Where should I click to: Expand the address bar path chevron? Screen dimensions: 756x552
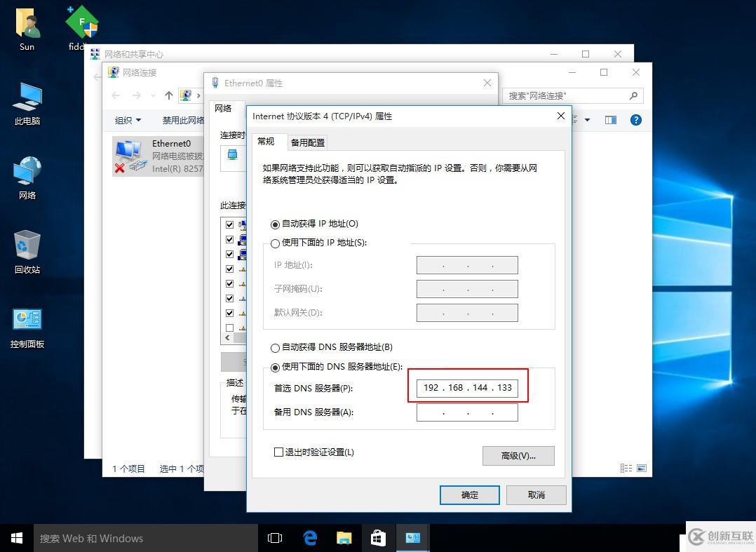point(198,95)
